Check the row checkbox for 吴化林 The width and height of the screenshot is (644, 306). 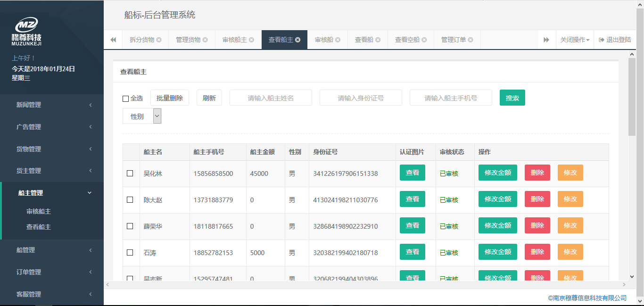click(130, 174)
